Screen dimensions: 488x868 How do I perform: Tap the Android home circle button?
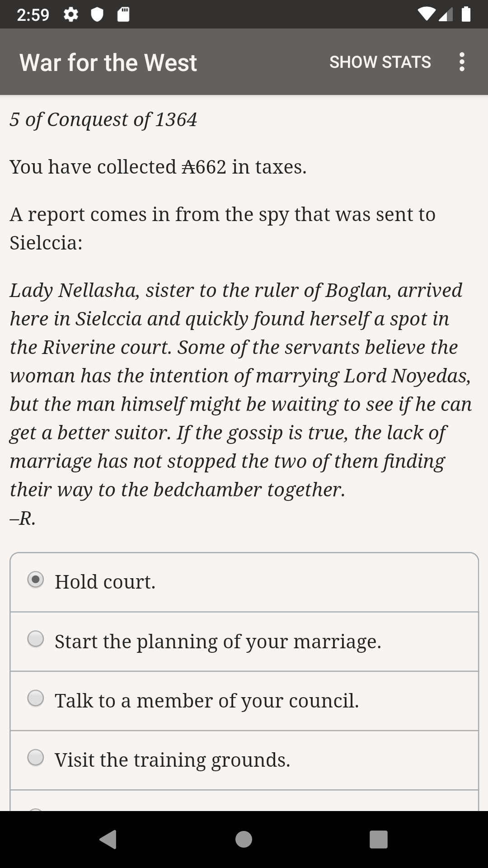click(244, 839)
